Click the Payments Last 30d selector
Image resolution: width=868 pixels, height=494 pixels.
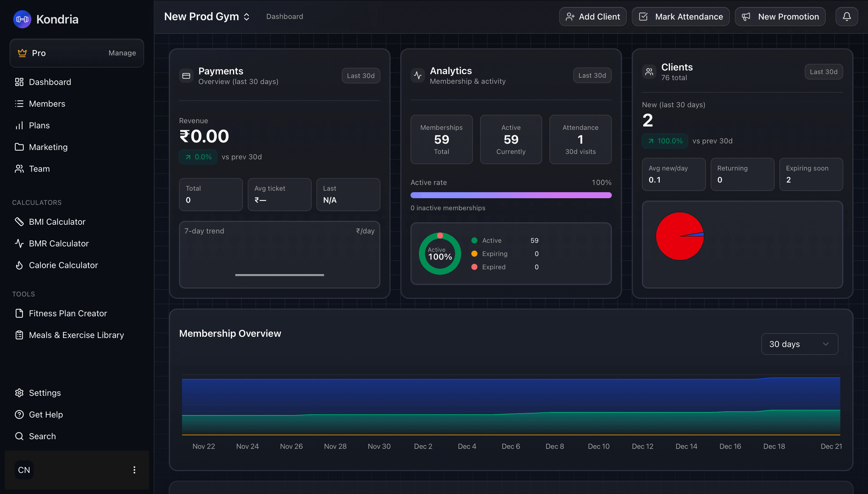[x=360, y=76]
